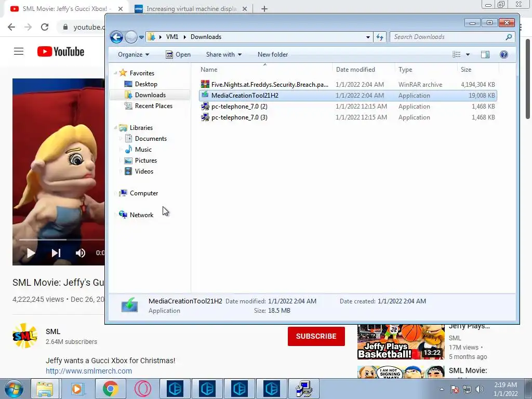The height and width of the screenshot is (399, 532).
Task: Open Pictures library
Action: (x=145, y=160)
